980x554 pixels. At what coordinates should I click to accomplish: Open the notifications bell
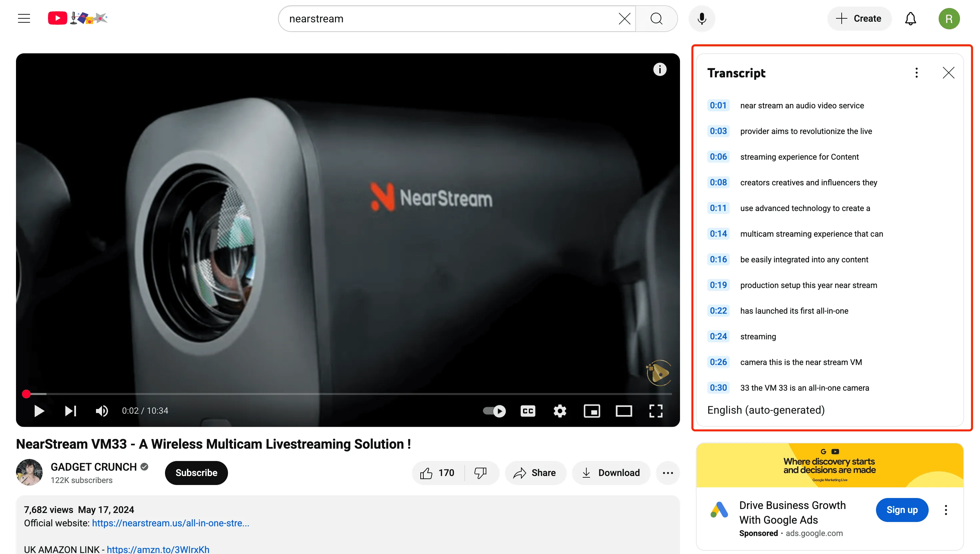click(x=910, y=19)
